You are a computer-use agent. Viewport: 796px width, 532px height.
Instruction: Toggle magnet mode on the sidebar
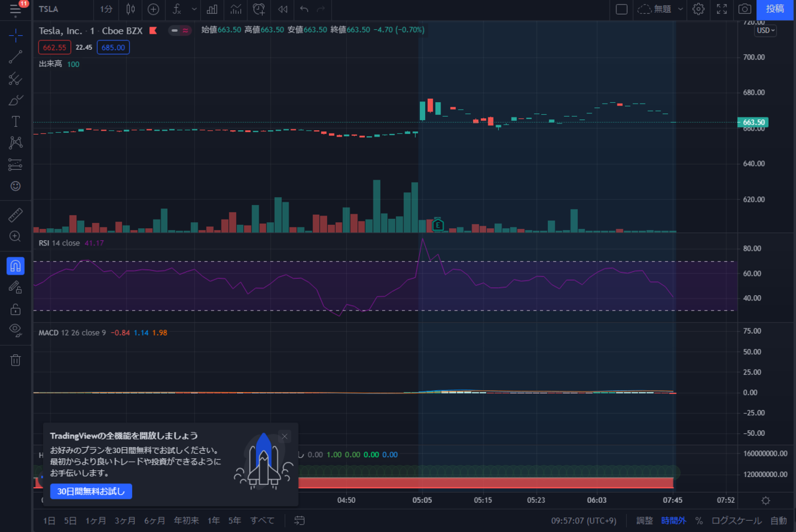[x=15, y=266]
